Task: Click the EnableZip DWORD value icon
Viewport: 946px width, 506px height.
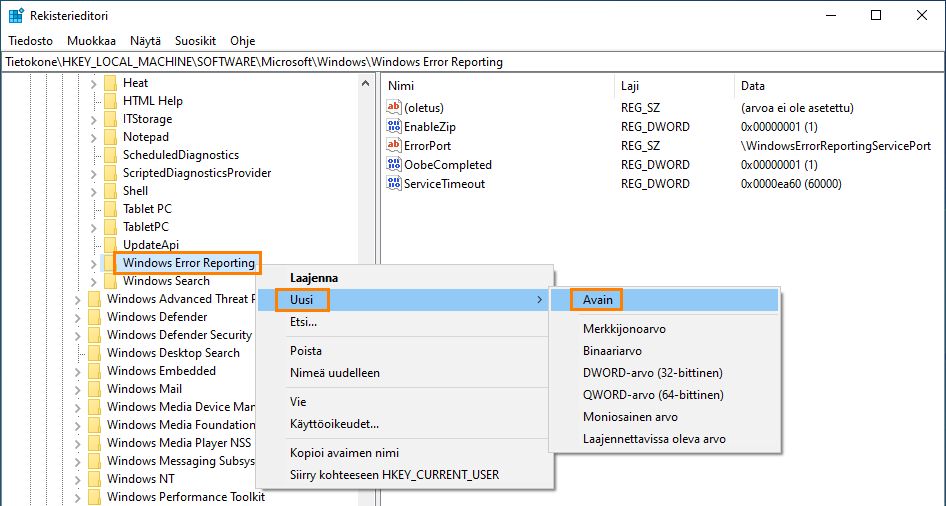Action: point(394,127)
